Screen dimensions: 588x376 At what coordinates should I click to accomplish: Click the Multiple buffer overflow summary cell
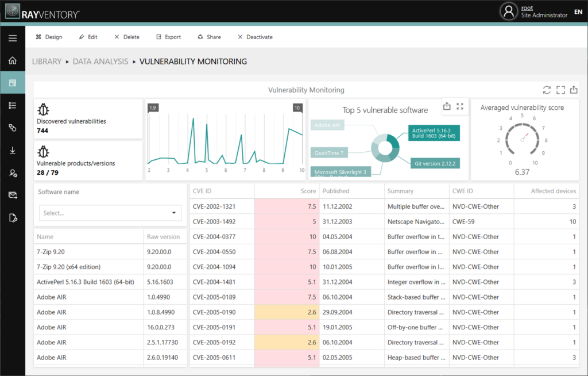[x=417, y=206]
